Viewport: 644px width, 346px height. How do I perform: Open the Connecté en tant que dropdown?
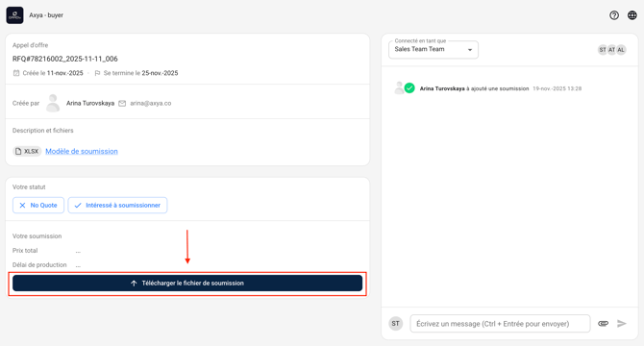click(433, 50)
